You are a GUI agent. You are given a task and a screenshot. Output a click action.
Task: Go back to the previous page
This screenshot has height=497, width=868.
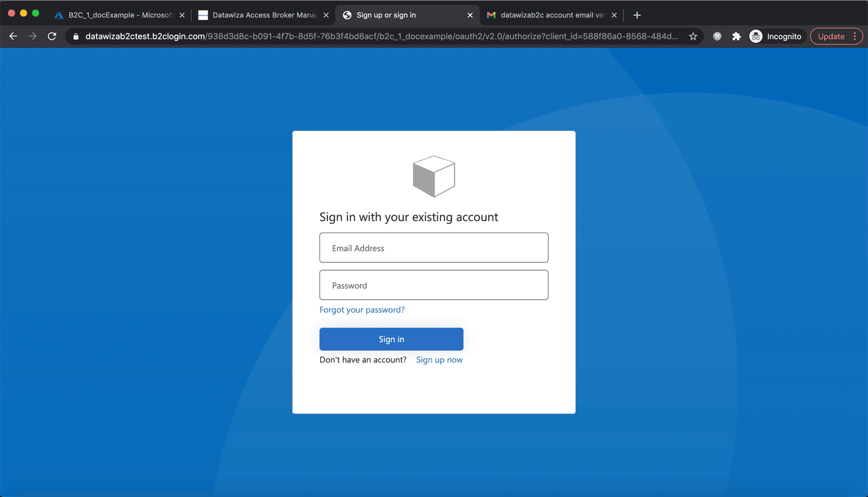coord(14,36)
